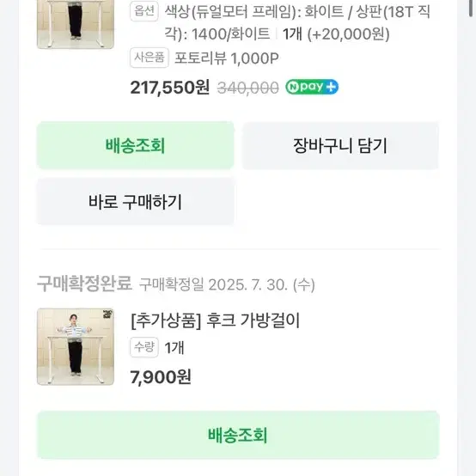The image size is (476, 476).
Task: Click the 217,550원 price text
Action: click(170, 88)
